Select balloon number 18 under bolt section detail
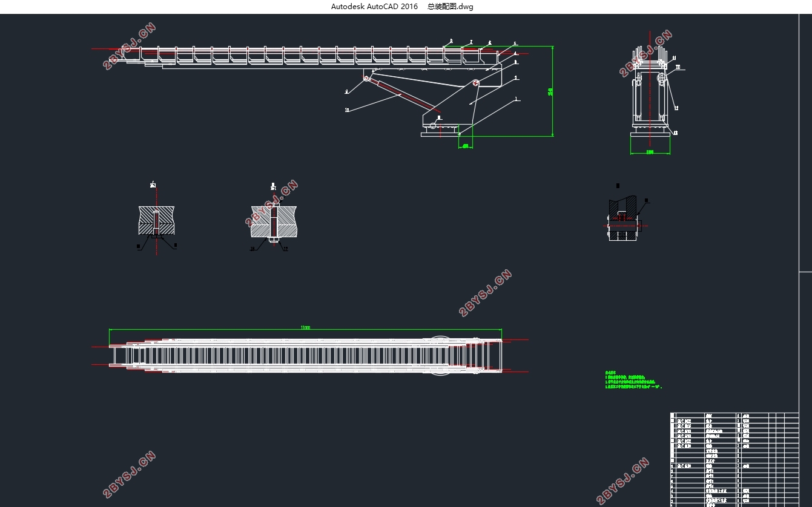The image size is (812, 507). click(x=253, y=249)
